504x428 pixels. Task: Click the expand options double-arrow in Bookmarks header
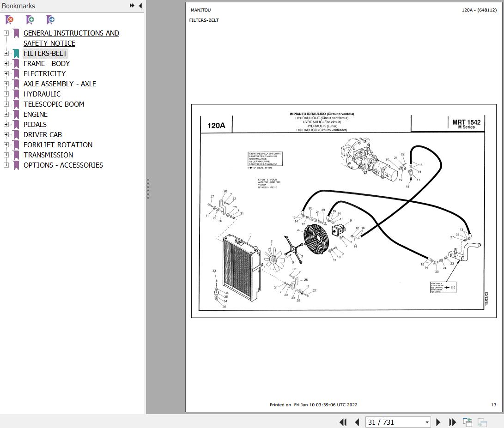pos(132,6)
